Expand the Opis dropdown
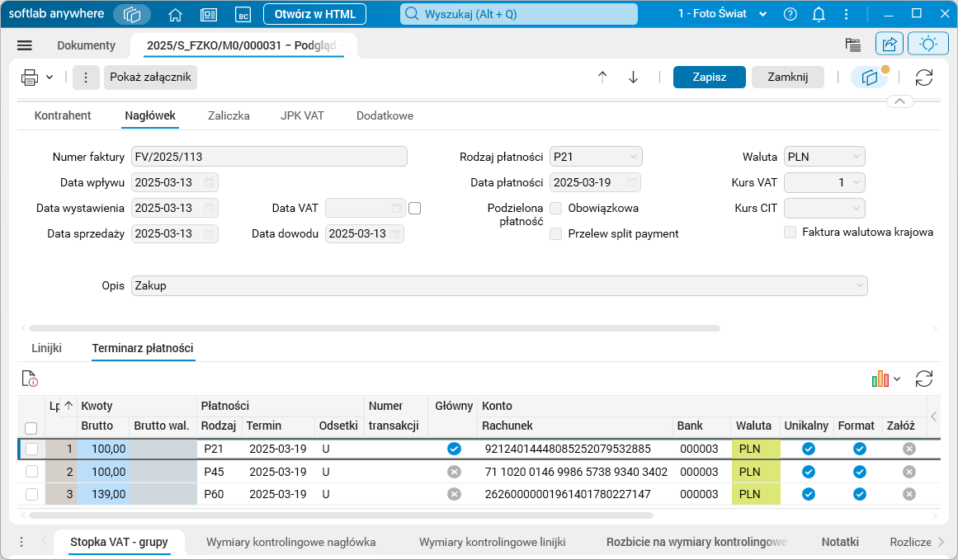The image size is (958, 560). tap(860, 286)
